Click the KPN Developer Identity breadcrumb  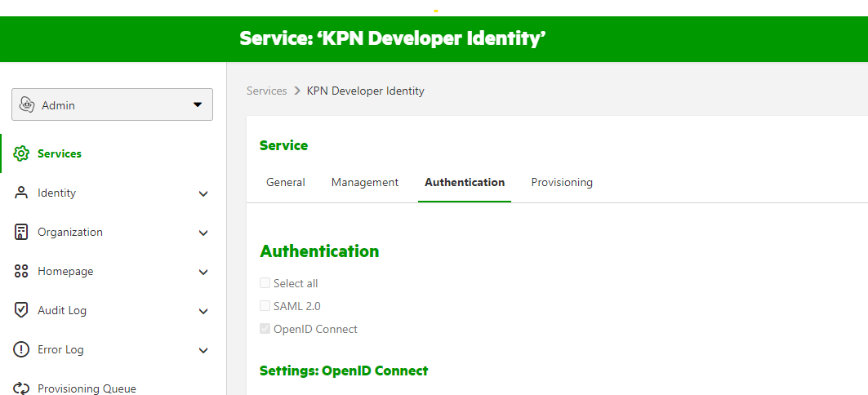click(x=365, y=91)
